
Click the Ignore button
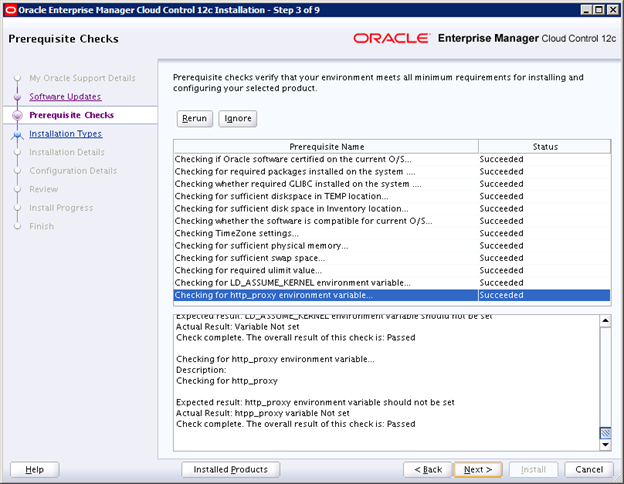238,119
